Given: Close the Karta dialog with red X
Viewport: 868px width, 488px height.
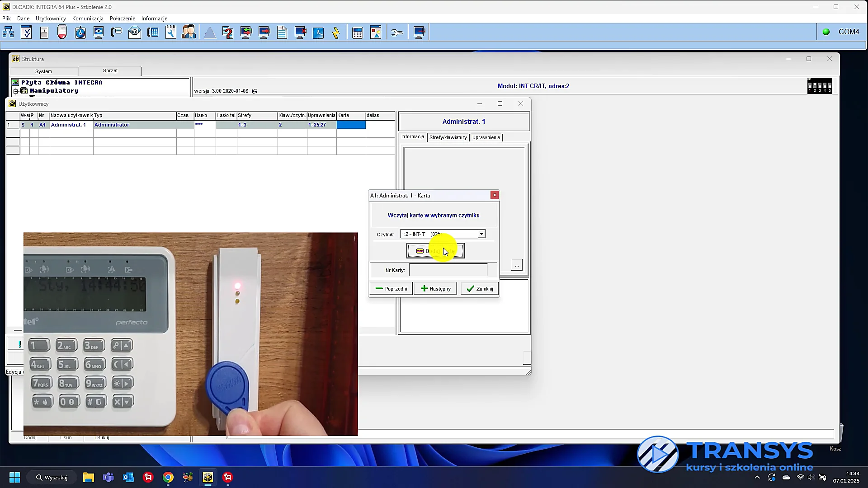Looking at the screenshot, I should tap(495, 195).
